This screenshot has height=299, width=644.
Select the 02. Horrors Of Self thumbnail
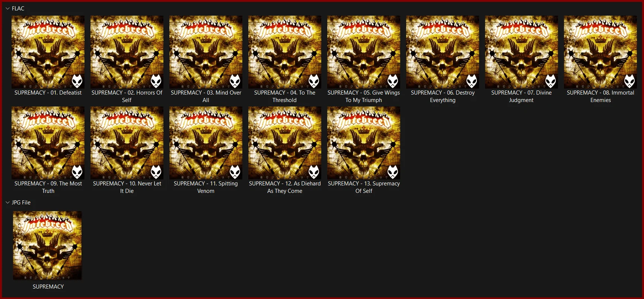pyautogui.click(x=127, y=52)
